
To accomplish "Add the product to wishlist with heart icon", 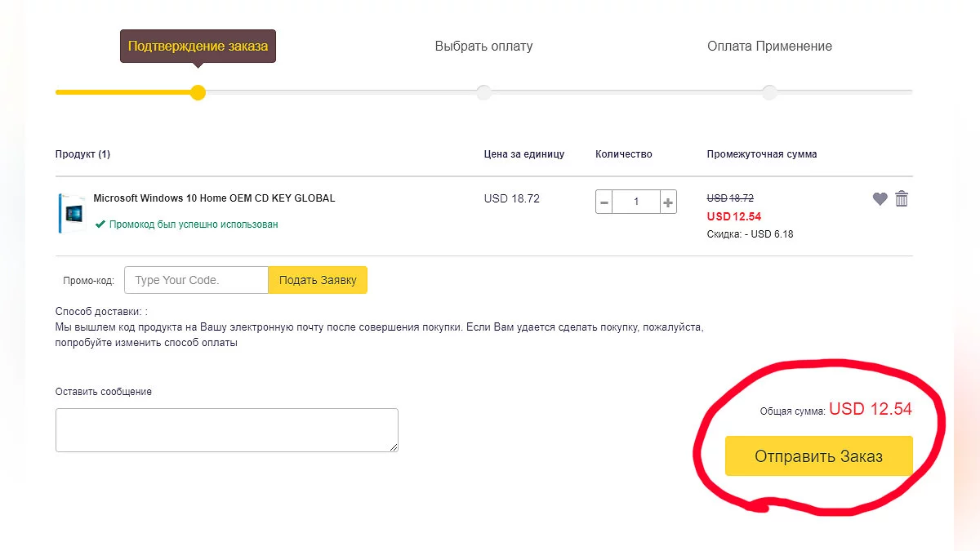I will (x=880, y=198).
